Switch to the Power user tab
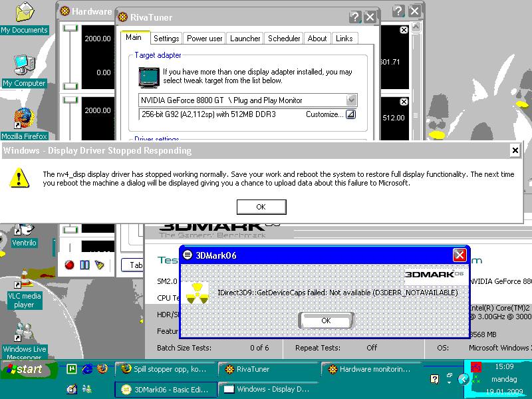Screen dimensions: 532x399 point(205,39)
